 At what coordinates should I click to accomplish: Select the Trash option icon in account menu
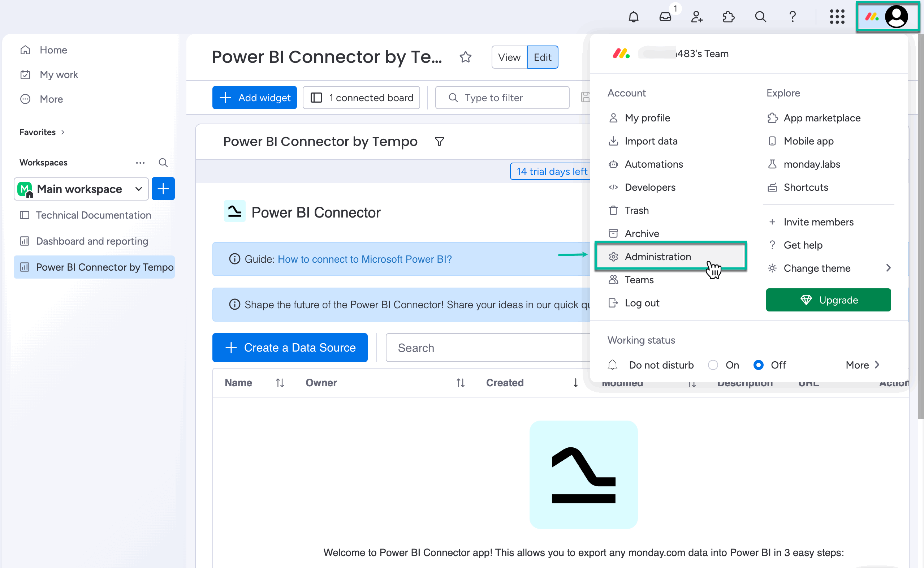tap(613, 210)
